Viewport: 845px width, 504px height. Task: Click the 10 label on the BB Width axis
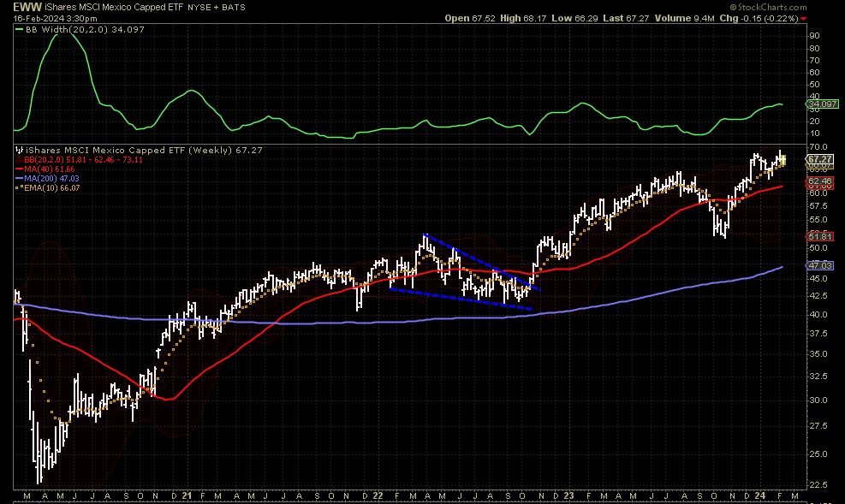click(x=814, y=133)
